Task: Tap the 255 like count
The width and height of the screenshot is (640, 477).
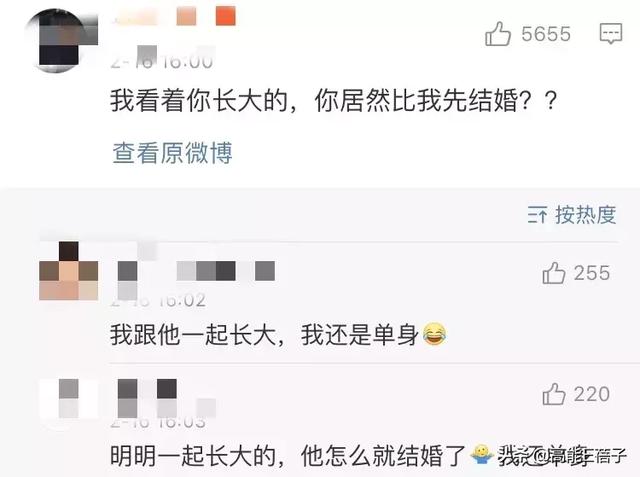Action: click(592, 273)
